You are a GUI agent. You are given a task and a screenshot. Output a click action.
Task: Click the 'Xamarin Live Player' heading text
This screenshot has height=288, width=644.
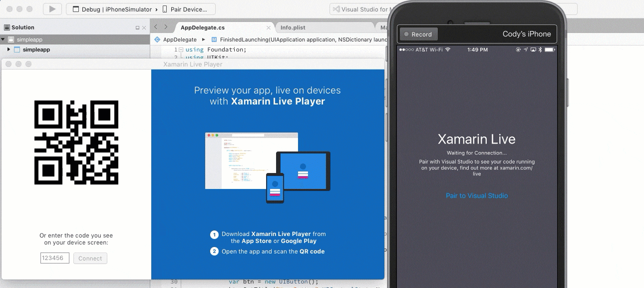278,101
